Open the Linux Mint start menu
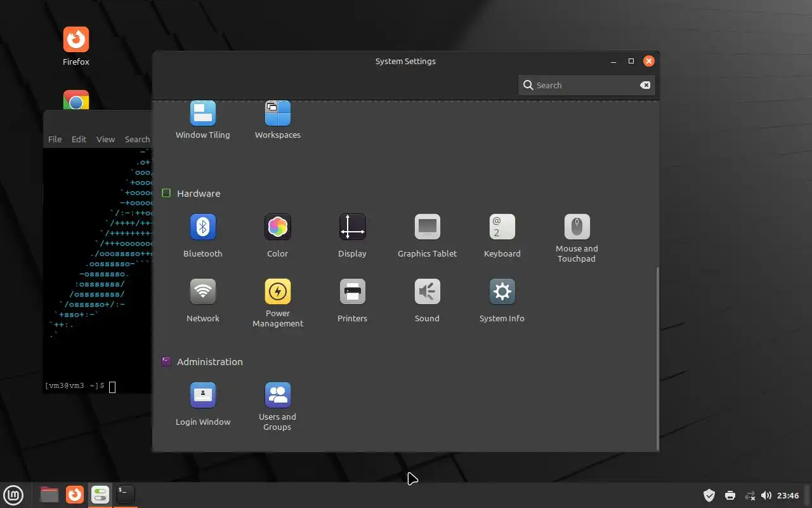The image size is (812, 508). coord(13,495)
